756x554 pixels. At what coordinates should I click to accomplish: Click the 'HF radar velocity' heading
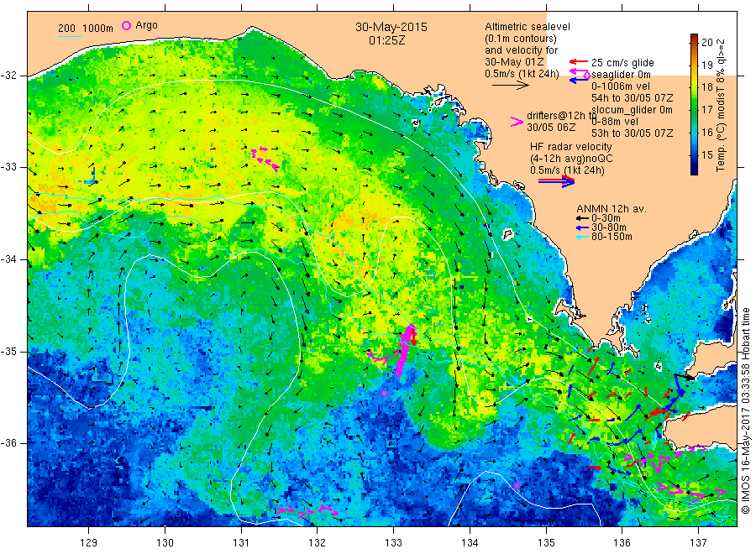pyautogui.click(x=571, y=146)
